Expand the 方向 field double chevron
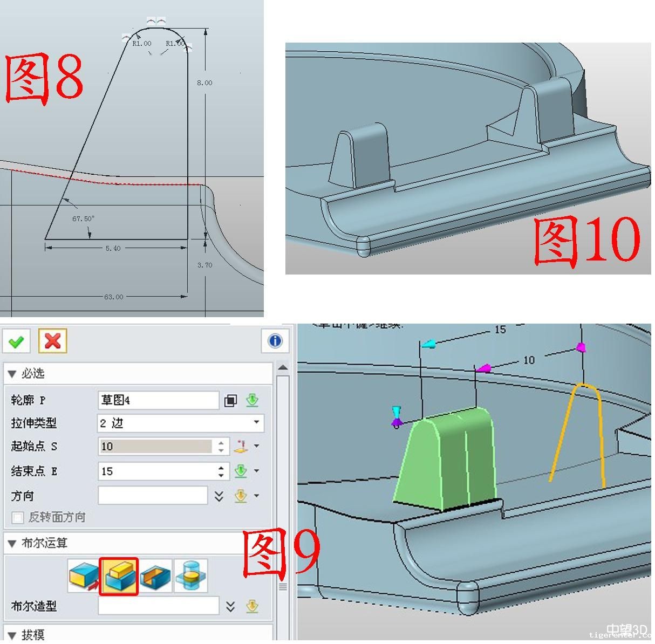 pyautogui.click(x=219, y=496)
